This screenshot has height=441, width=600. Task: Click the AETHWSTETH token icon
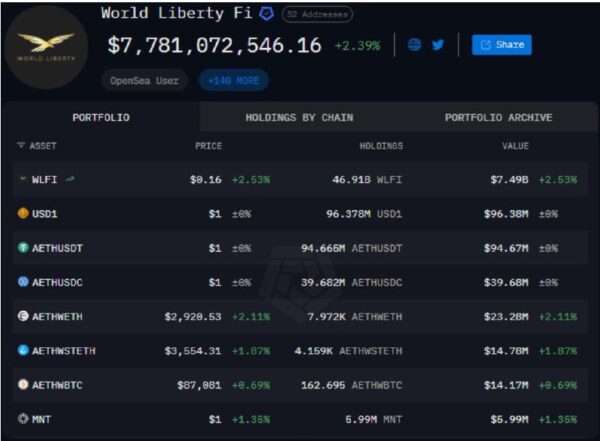point(23,350)
